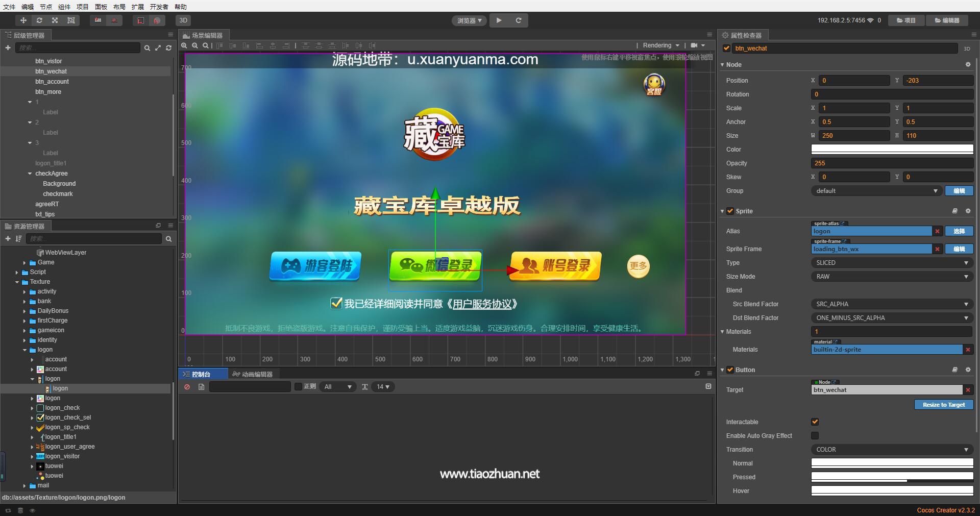Image resolution: width=980 pixels, height=516 pixels.
Task: Open the All log level dropdown
Action: click(338, 387)
